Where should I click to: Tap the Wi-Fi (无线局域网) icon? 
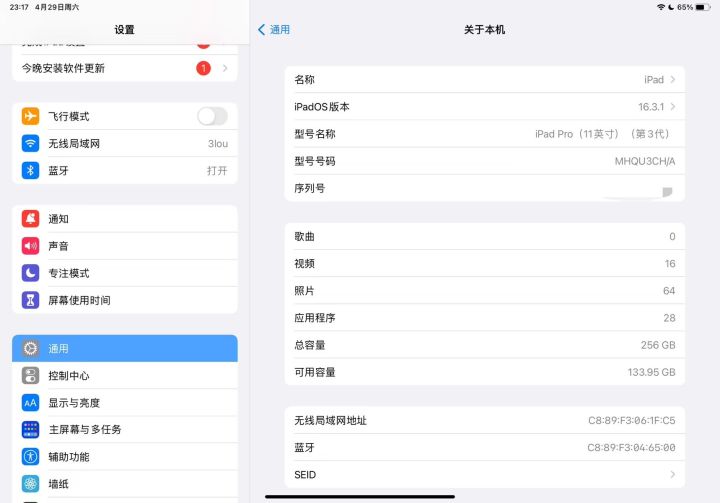coord(30,143)
